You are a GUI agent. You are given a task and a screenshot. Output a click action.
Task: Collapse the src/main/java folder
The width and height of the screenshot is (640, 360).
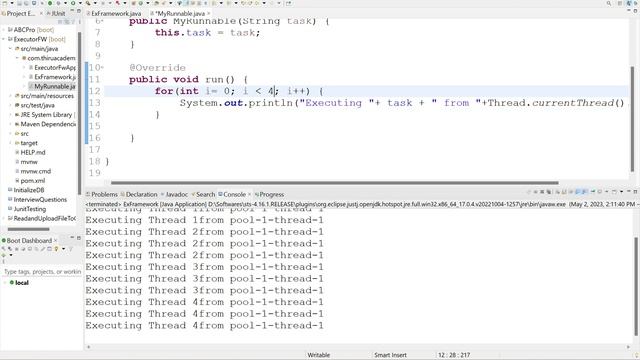point(11,49)
